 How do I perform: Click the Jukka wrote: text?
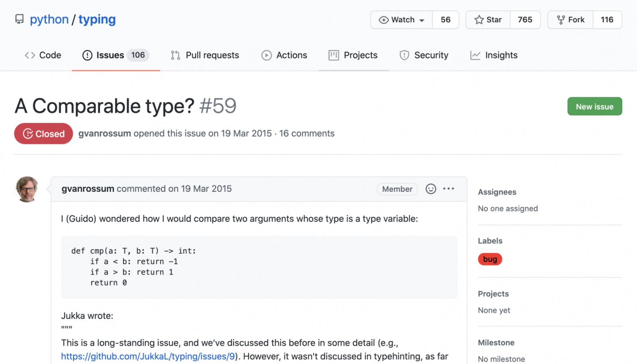pos(87,315)
